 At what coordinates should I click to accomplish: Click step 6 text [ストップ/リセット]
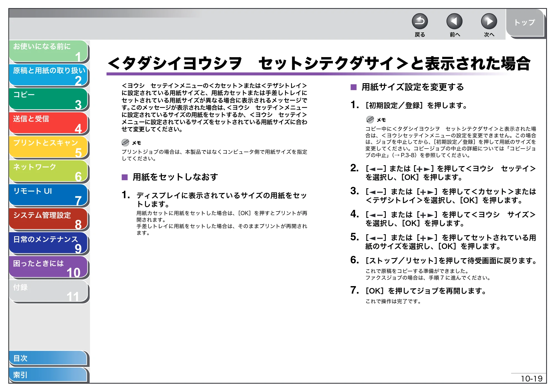point(402,261)
